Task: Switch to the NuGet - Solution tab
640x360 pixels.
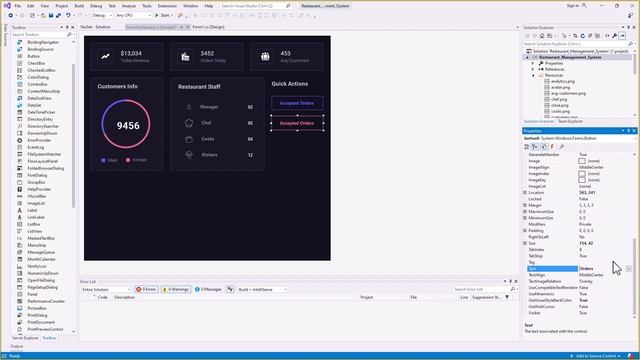Action: click(x=96, y=27)
